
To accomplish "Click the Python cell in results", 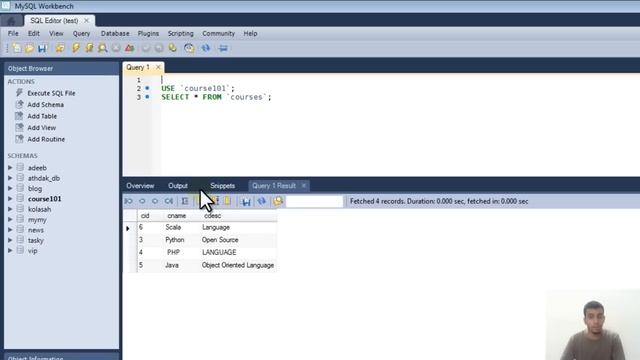I will (175, 240).
